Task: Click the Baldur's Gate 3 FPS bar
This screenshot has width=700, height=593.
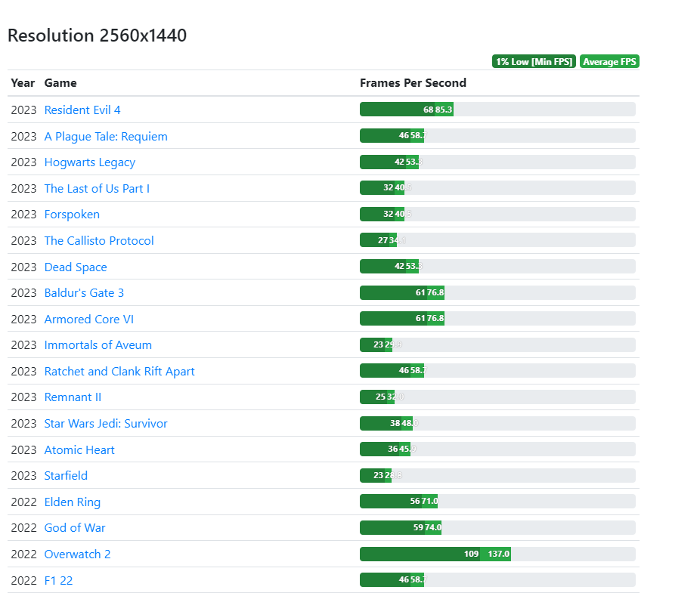Action: tap(497, 292)
